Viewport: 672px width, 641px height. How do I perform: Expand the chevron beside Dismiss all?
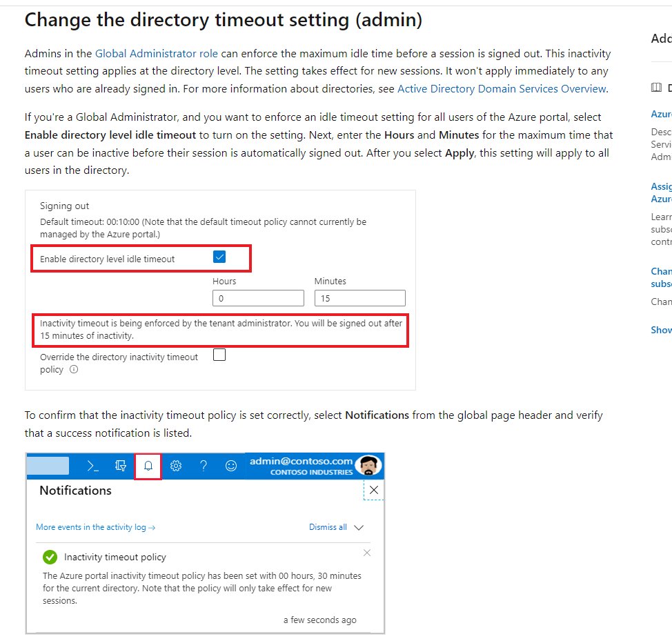point(359,527)
